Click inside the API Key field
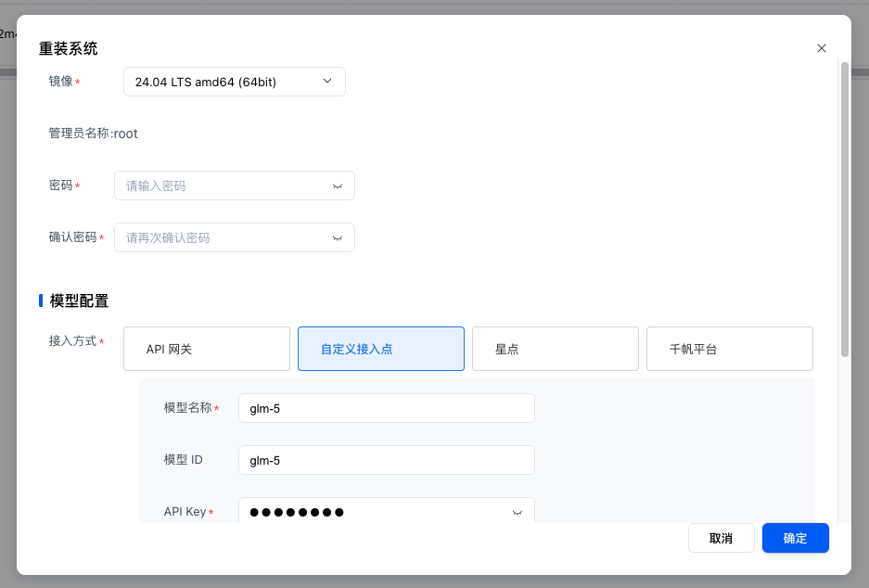This screenshot has height=588, width=869. point(387,510)
